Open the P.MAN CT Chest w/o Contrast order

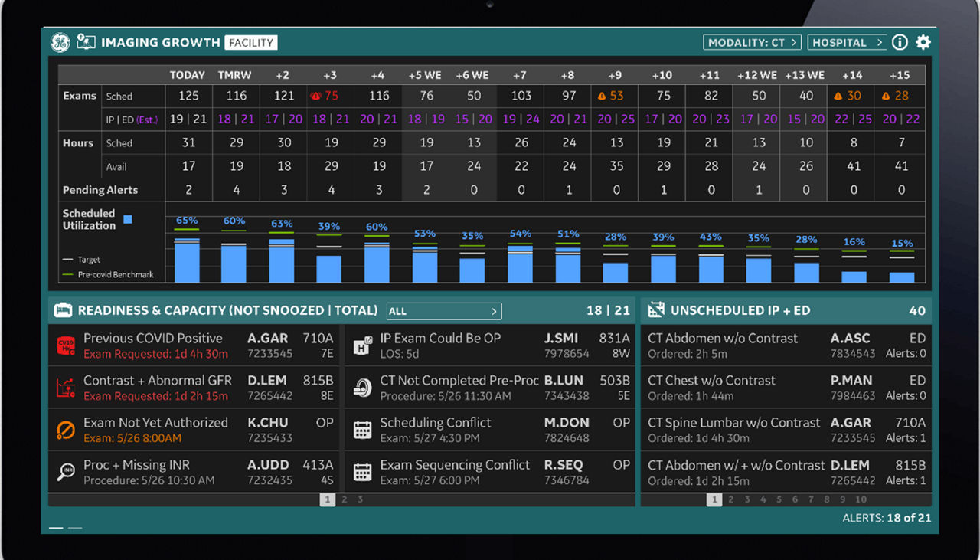[x=786, y=388]
